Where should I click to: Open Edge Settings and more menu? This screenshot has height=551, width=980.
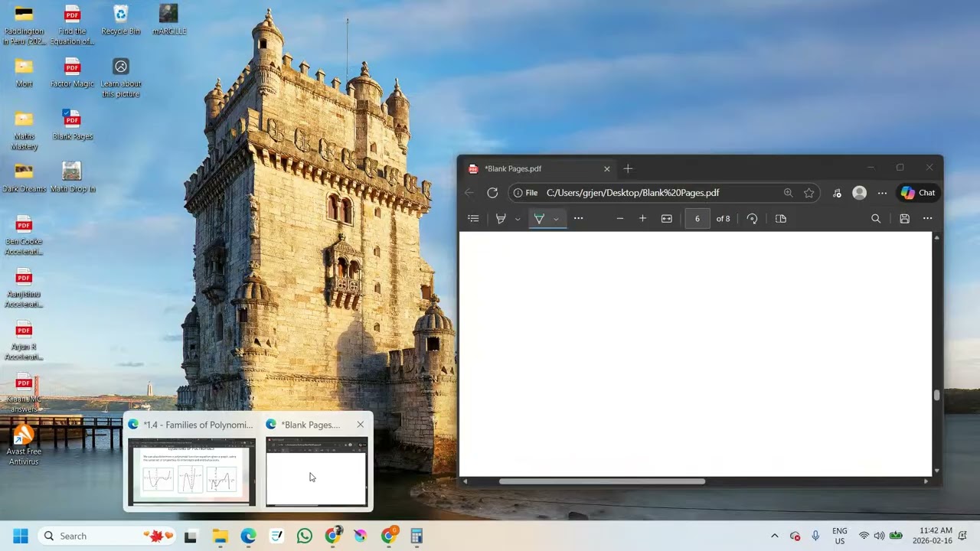point(882,193)
